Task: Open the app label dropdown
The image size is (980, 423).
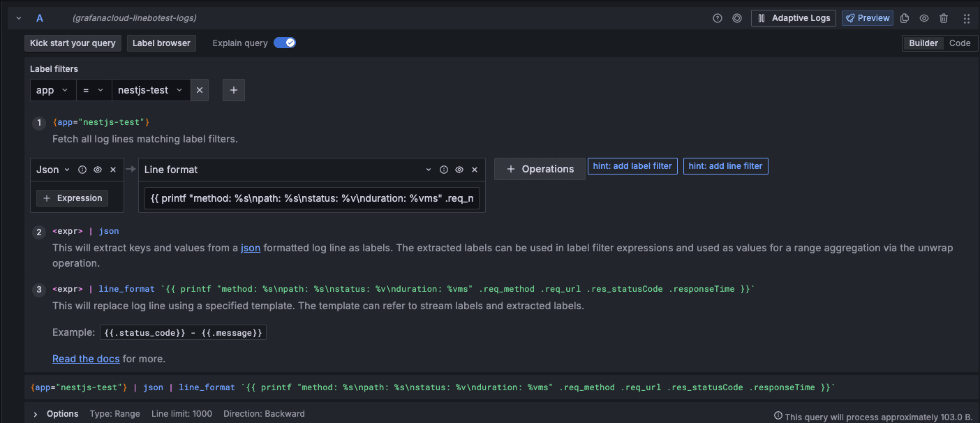Action: pos(53,90)
